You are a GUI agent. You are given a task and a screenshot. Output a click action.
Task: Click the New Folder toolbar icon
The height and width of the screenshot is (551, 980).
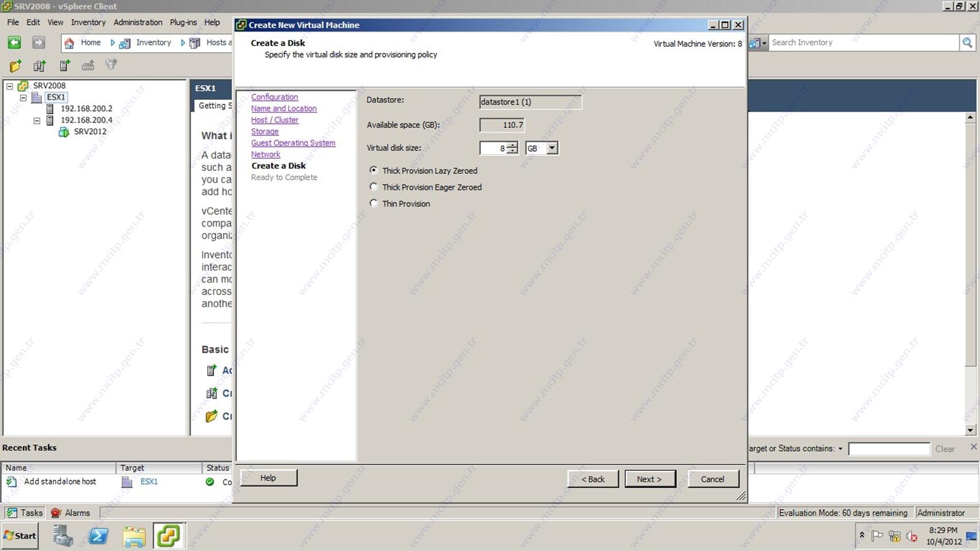[x=15, y=65]
